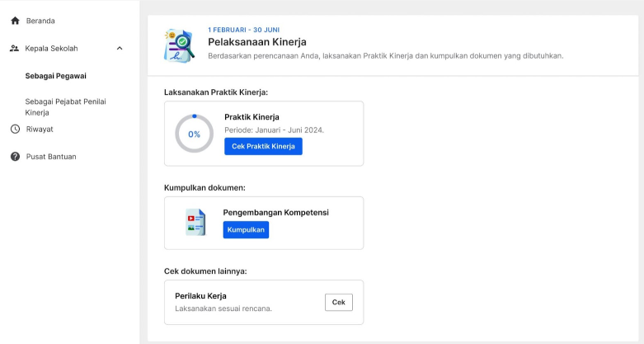Click the Perilaku Kerja card title

click(x=200, y=295)
